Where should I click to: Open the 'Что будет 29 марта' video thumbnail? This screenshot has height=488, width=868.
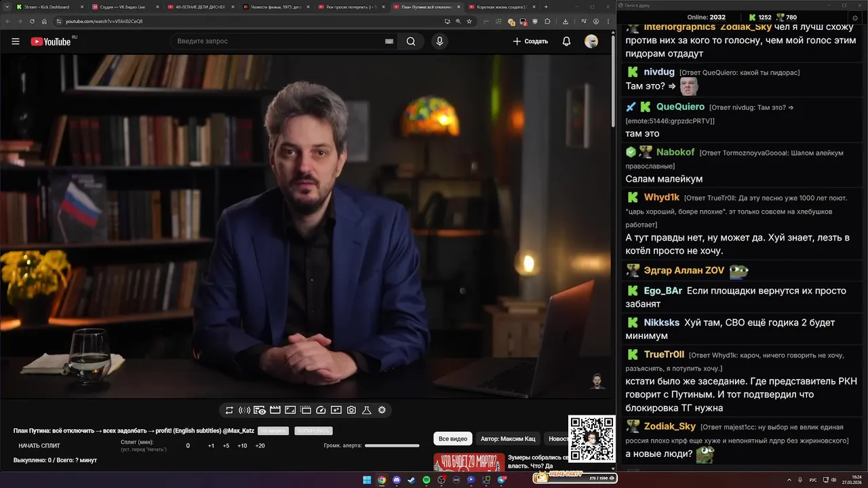(x=469, y=462)
